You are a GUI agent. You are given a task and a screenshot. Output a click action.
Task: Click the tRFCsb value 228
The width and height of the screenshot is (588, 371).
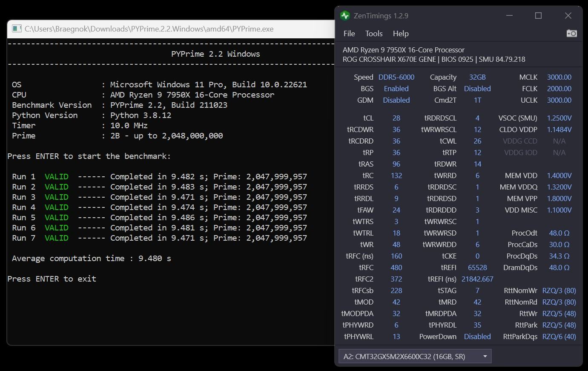[x=396, y=290]
